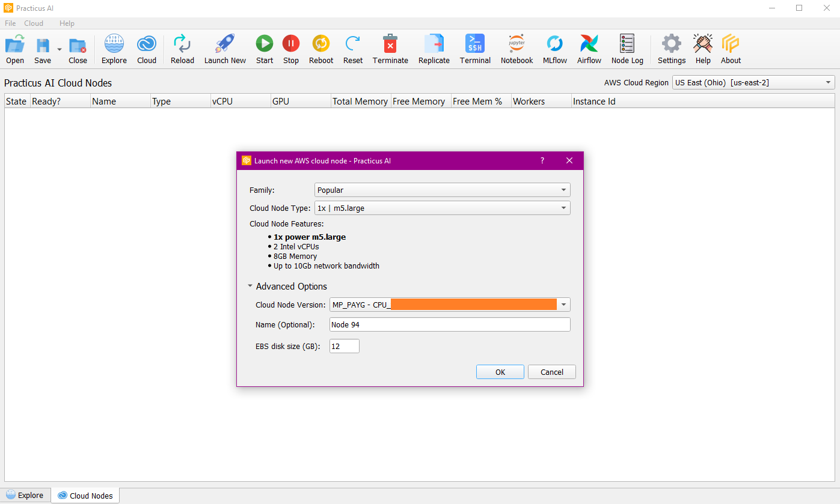Click the Launch New rocket icon
Image resolution: width=840 pixels, height=504 pixels.
tap(225, 44)
